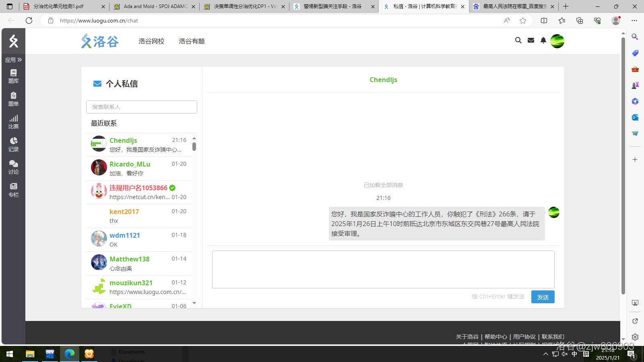This screenshot has height=362, width=644.
Task: Toggle read aloud icon in address bar
Action: (x=507, y=21)
